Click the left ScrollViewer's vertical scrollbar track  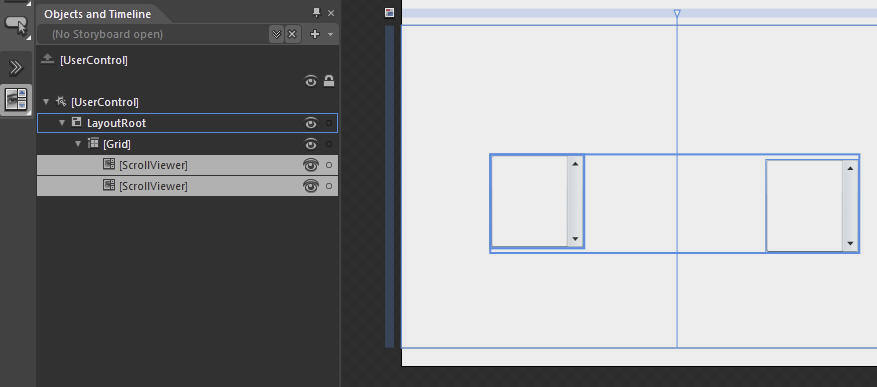coord(575,201)
